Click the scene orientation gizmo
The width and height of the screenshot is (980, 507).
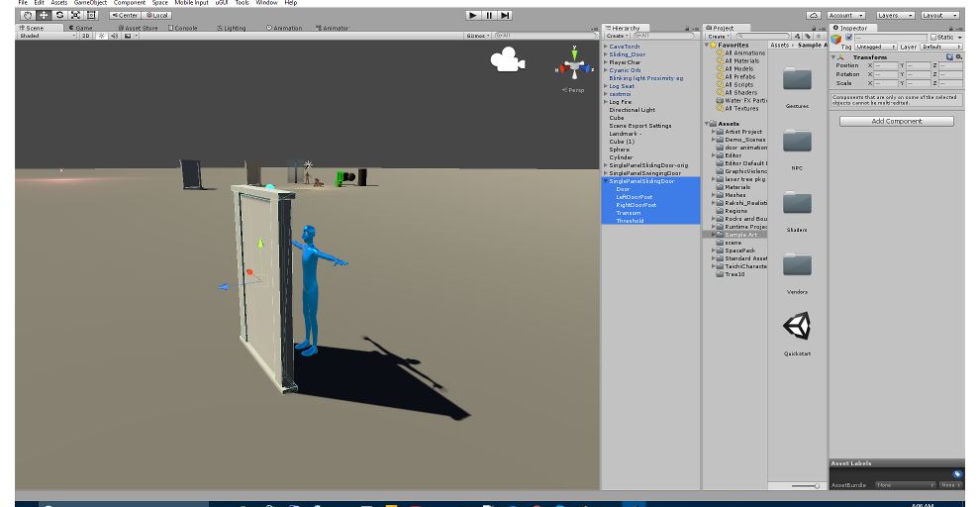click(x=574, y=65)
